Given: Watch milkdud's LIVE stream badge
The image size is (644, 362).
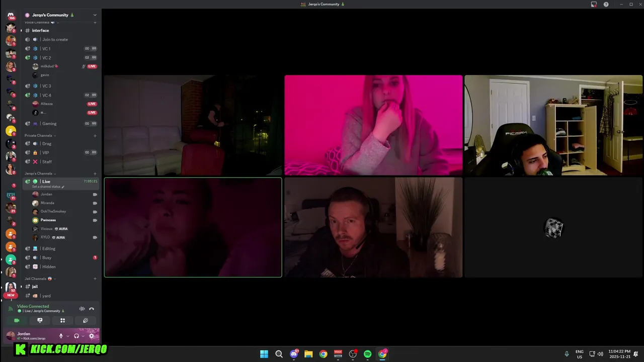Looking at the screenshot, I should pos(92,66).
